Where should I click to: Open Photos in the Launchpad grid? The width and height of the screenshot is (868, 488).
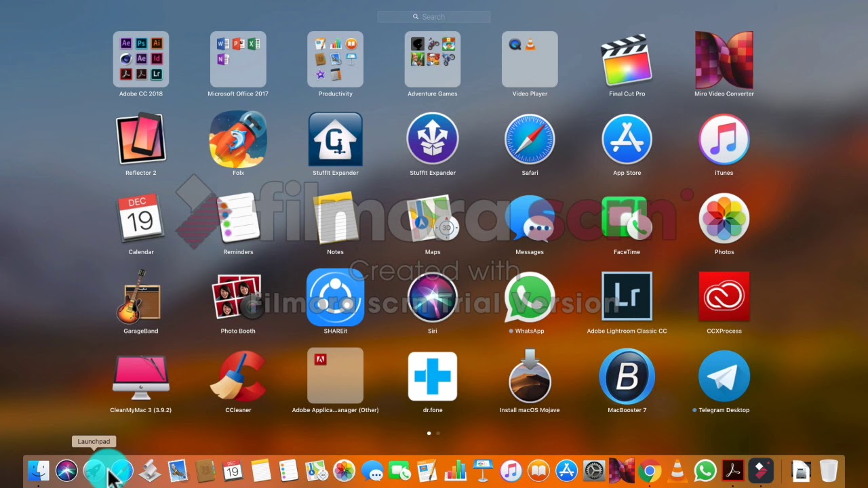724,218
